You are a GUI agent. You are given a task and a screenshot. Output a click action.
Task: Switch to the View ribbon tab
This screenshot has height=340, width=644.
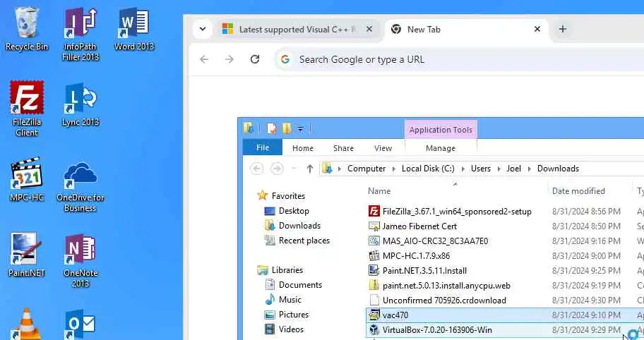tap(383, 148)
